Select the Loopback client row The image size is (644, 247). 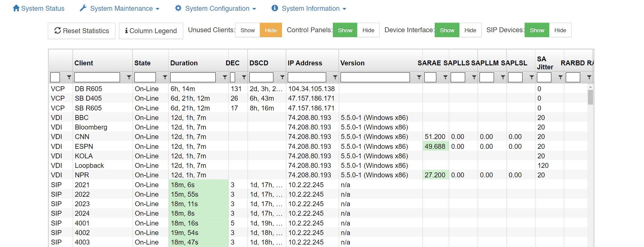pos(318,165)
